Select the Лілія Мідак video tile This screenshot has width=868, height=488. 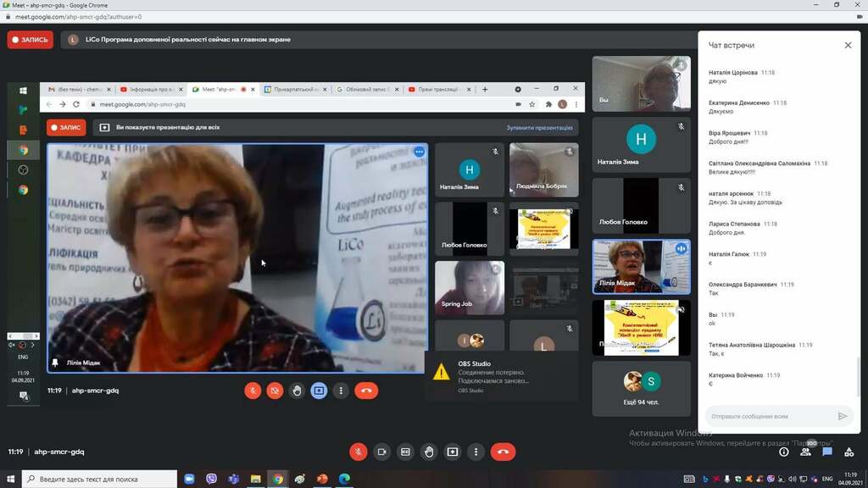(x=641, y=267)
